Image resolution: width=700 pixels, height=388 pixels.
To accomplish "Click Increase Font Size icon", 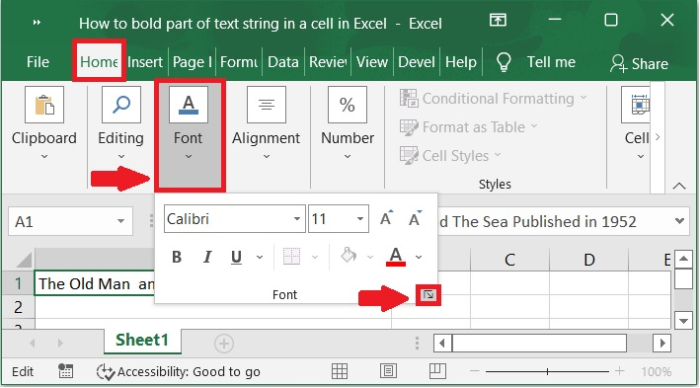I will [x=387, y=218].
